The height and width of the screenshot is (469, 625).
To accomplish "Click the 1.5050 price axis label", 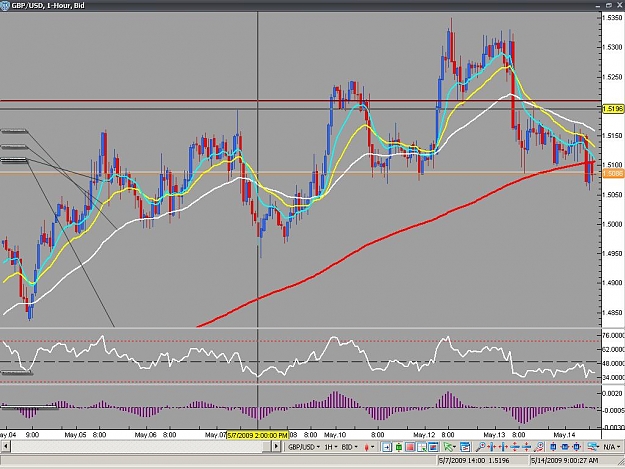I will click(x=613, y=194).
